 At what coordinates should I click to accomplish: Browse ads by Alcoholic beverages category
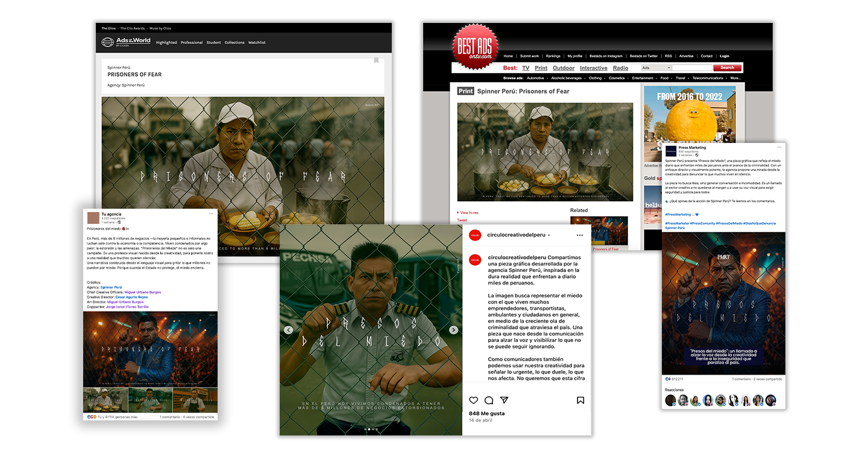(x=567, y=78)
